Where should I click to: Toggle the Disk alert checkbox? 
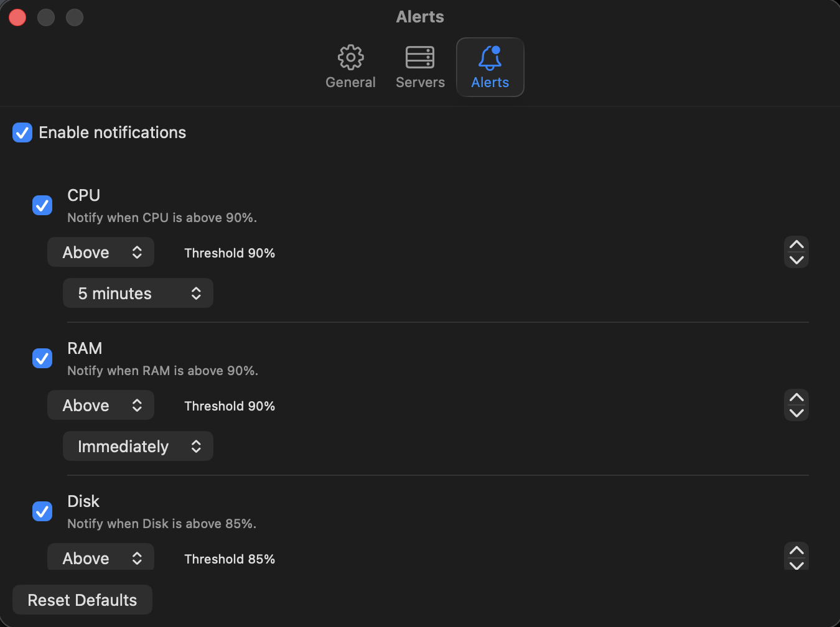point(42,511)
